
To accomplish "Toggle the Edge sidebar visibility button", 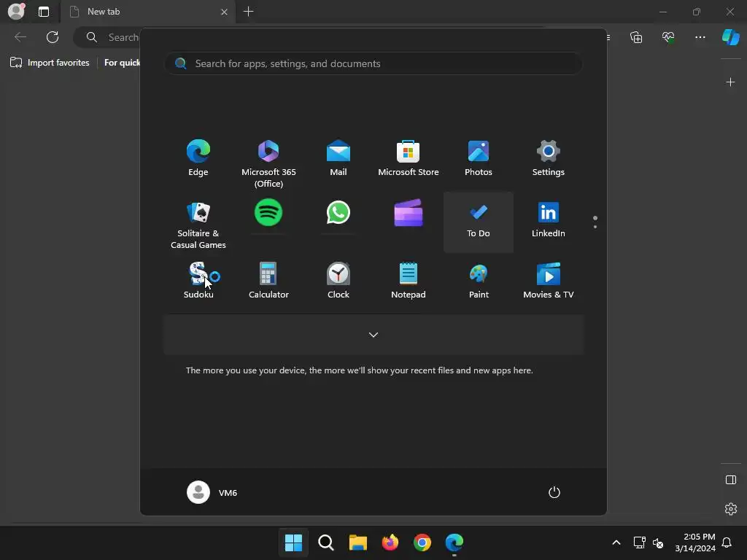I will pos(730,480).
